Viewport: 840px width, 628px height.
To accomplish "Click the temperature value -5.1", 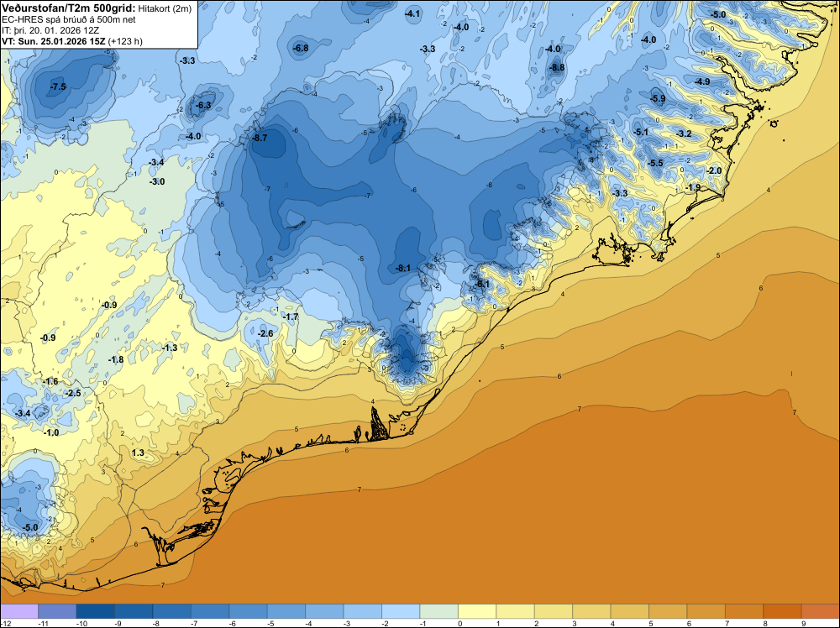I will [641, 133].
